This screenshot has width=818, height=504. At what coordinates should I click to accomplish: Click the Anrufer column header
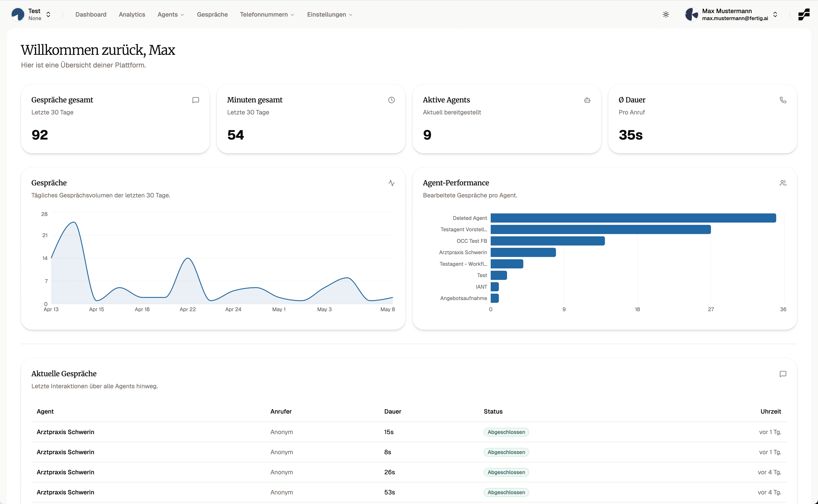[x=281, y=411]
